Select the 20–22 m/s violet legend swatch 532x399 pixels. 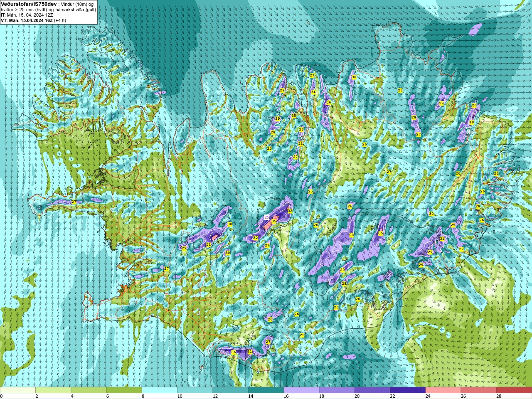372,390
